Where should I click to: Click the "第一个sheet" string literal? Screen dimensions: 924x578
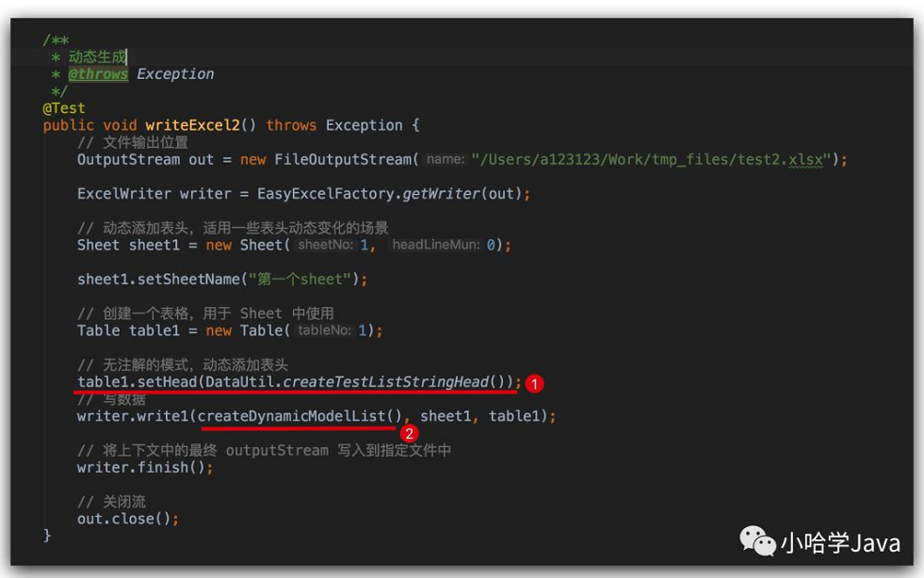point(300,280)
